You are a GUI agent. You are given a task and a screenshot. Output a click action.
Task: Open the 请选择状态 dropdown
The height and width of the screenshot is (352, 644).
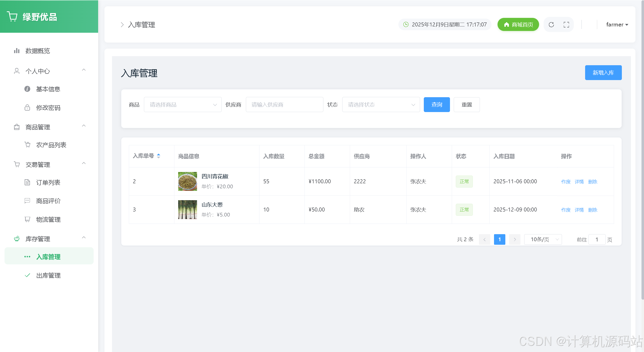pyautogui.click(x=381, y=105)
